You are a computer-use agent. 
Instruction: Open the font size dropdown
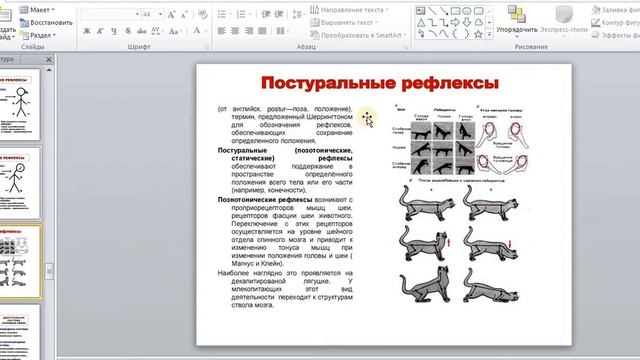coord(160,15)
